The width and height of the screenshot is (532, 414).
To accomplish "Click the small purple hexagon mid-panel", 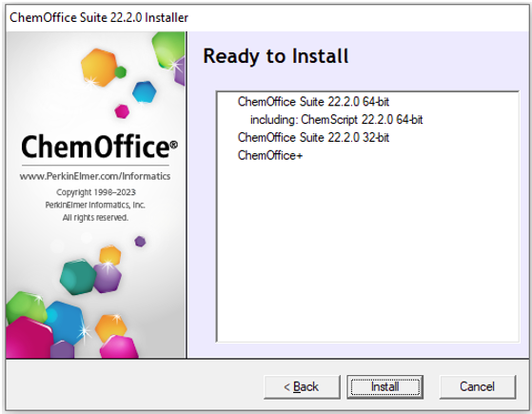I will 140,242.
